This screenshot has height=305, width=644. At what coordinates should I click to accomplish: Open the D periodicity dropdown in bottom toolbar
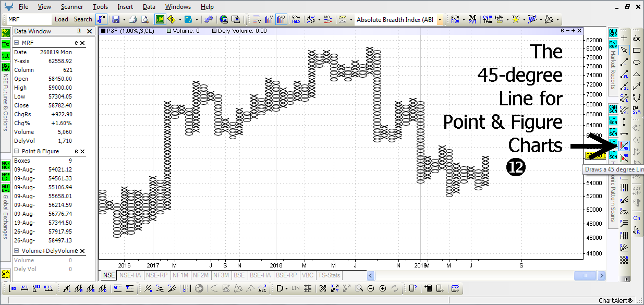282,288
